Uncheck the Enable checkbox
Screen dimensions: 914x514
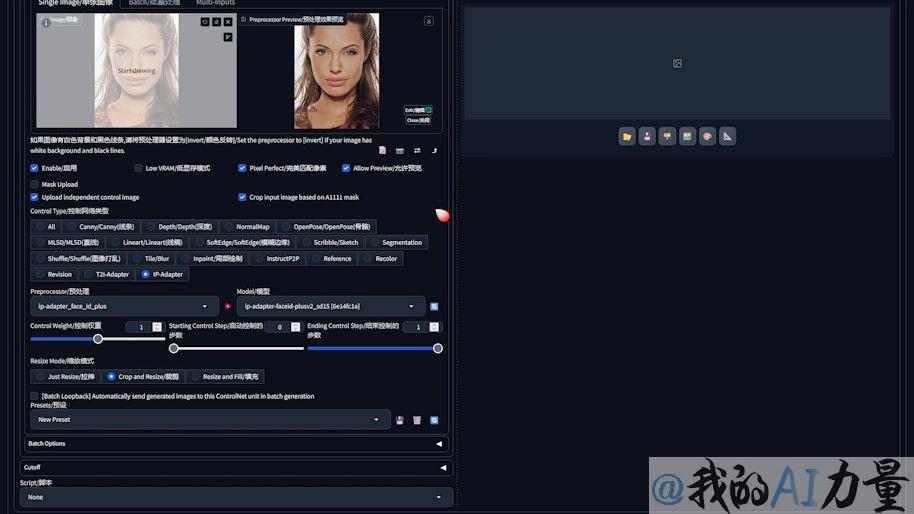coord(34,168)
